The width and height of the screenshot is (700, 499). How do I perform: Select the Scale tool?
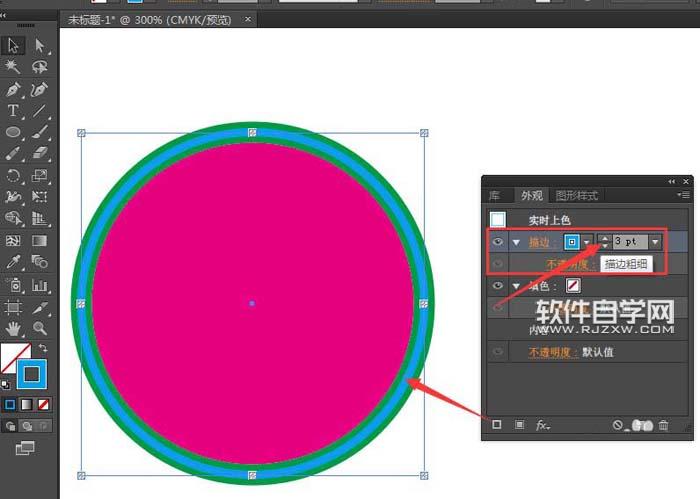[x=40, y=175]
